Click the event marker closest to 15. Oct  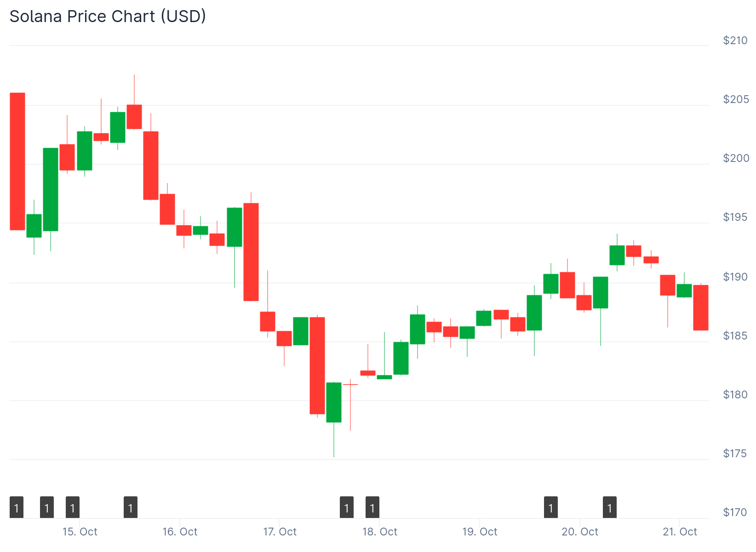(73, 507)
